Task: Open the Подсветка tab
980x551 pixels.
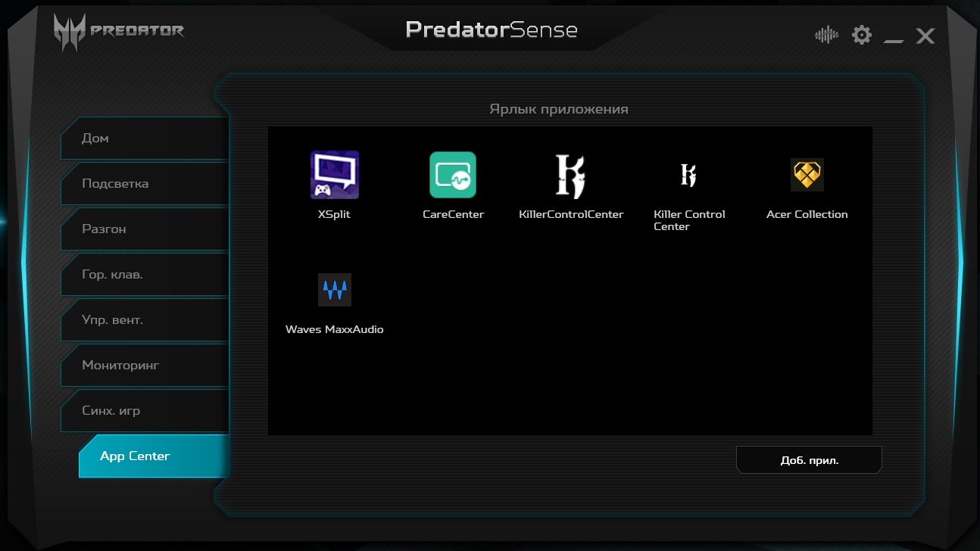Action: click(x=145, y=184)
